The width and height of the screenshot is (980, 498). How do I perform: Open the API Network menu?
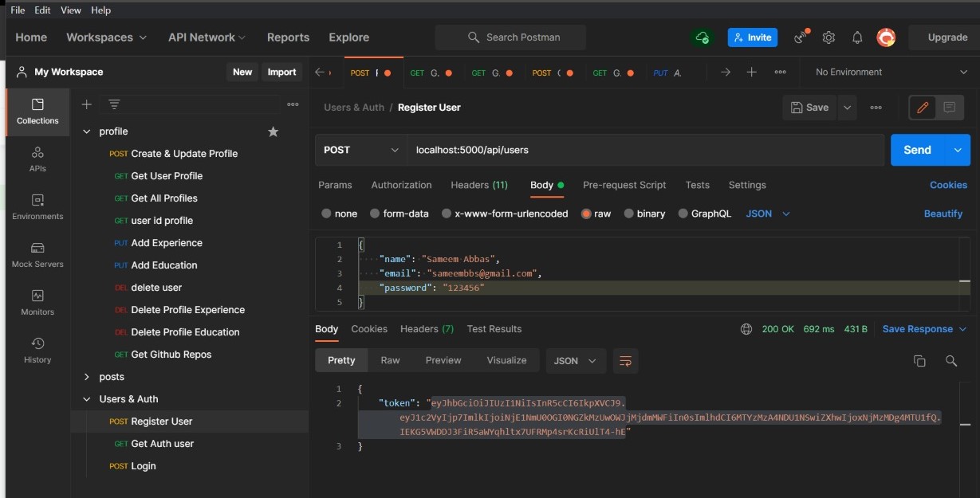(x=207, y=37)
